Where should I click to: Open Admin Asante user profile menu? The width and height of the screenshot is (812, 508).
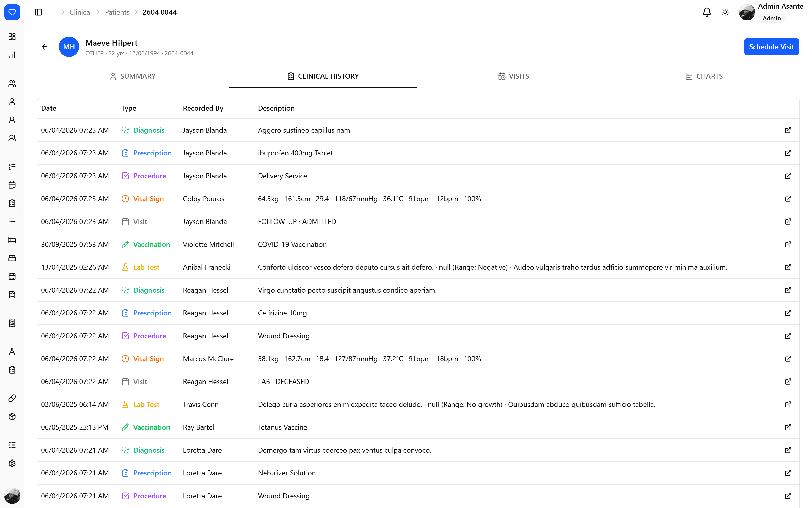coord(771,12)
